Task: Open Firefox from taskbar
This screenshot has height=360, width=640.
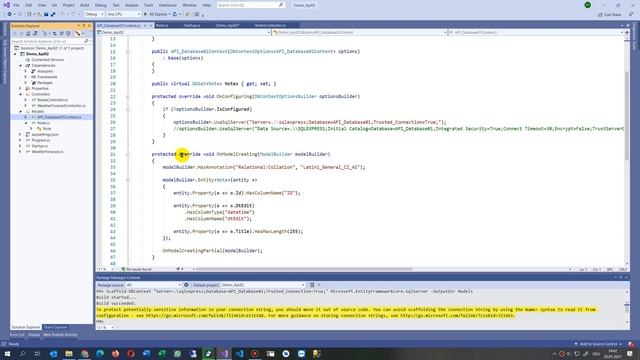Action: (x=116, y=354)
